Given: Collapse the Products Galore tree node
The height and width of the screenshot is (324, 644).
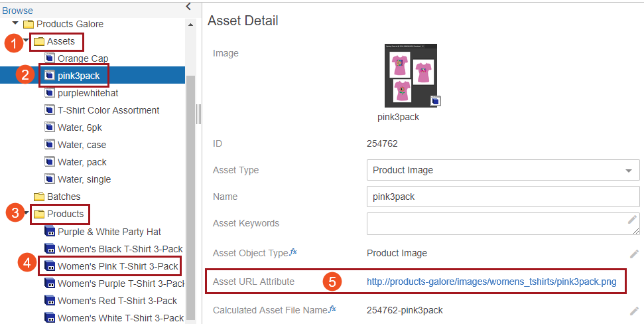Looking at the screenshot, I should point(15,24).
